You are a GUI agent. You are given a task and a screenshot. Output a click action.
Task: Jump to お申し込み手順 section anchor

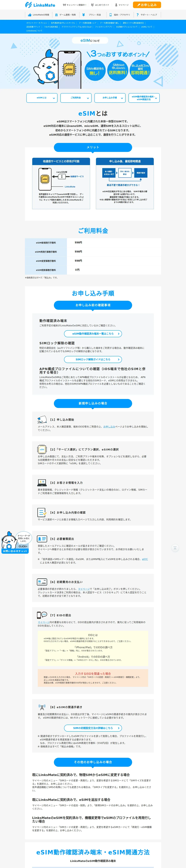[110, 98]
